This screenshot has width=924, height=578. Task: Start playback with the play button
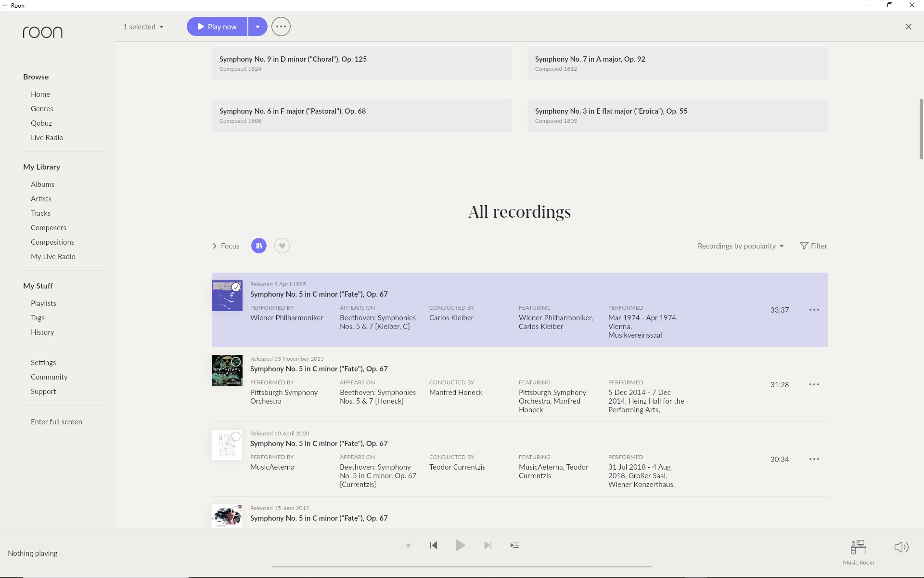461,545
